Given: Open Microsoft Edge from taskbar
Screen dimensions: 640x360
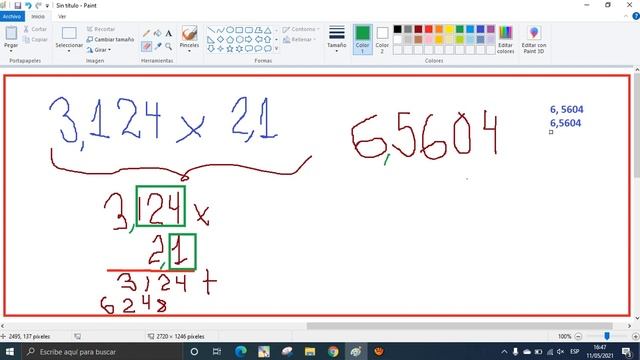Looking at the screenshot, I should tap(240, 351).
